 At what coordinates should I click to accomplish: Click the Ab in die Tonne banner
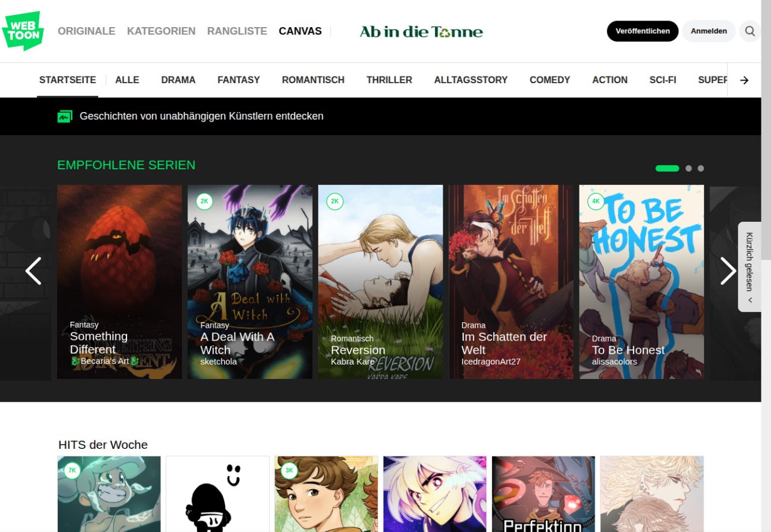coord(421,31)
